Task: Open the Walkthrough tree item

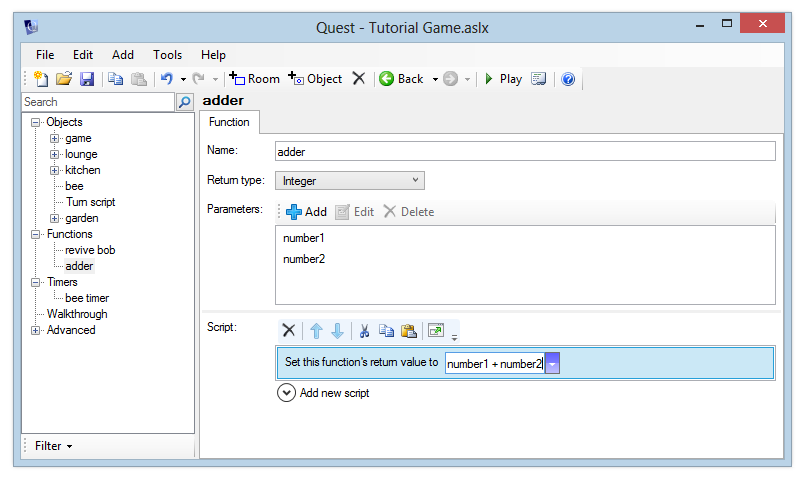Action: 77,314
